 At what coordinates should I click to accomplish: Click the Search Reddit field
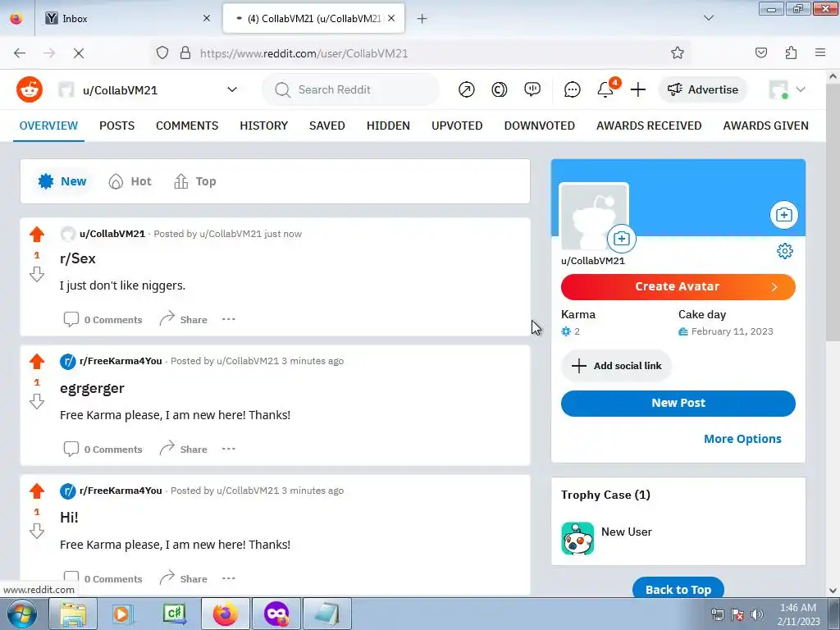coord(351,89)
